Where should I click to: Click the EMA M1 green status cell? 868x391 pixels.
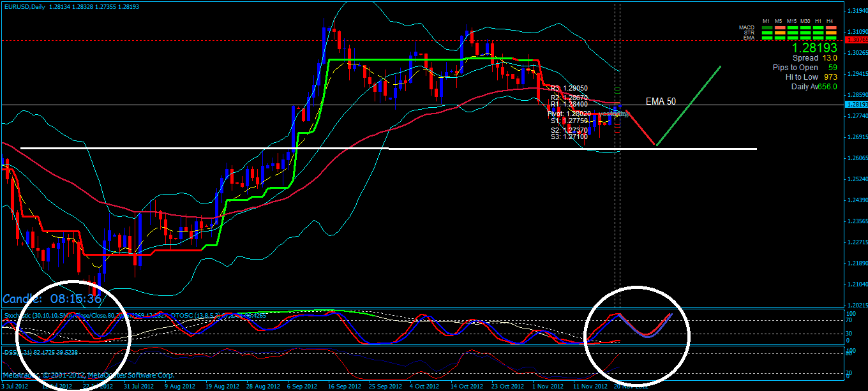767,37
